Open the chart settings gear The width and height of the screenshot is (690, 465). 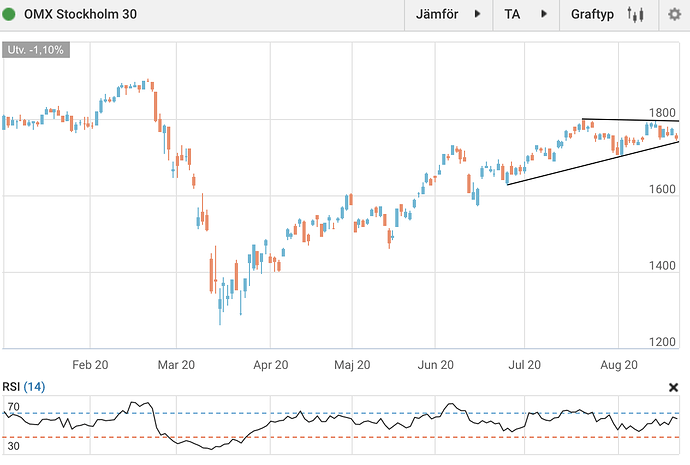pyautogui.click(x=673, y=15)
